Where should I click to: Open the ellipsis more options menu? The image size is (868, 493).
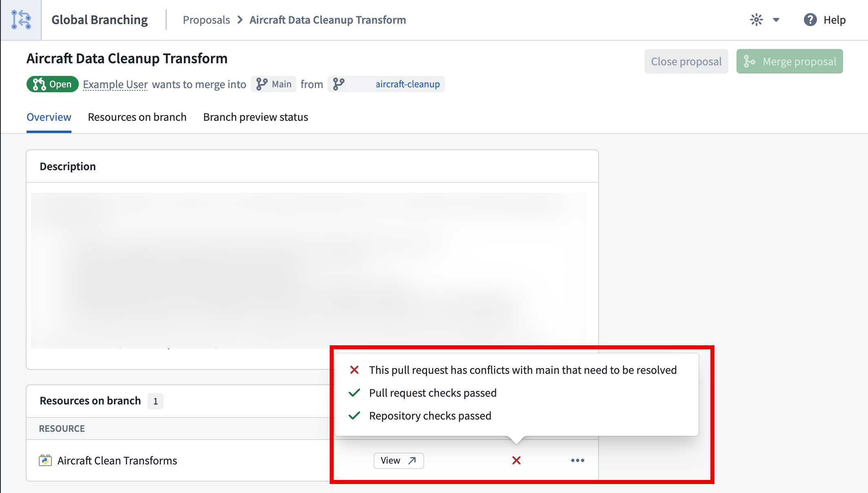(x=577, y=460)
